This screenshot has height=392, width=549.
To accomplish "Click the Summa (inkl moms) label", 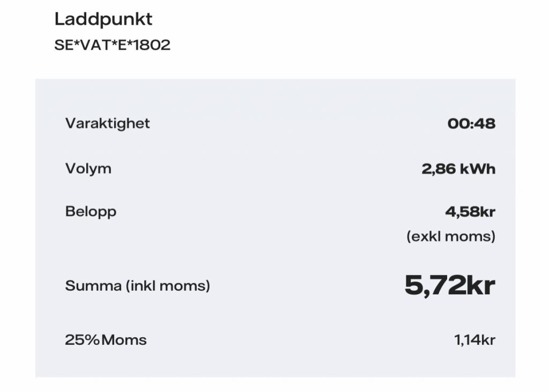I will click(x=138, y=286).
